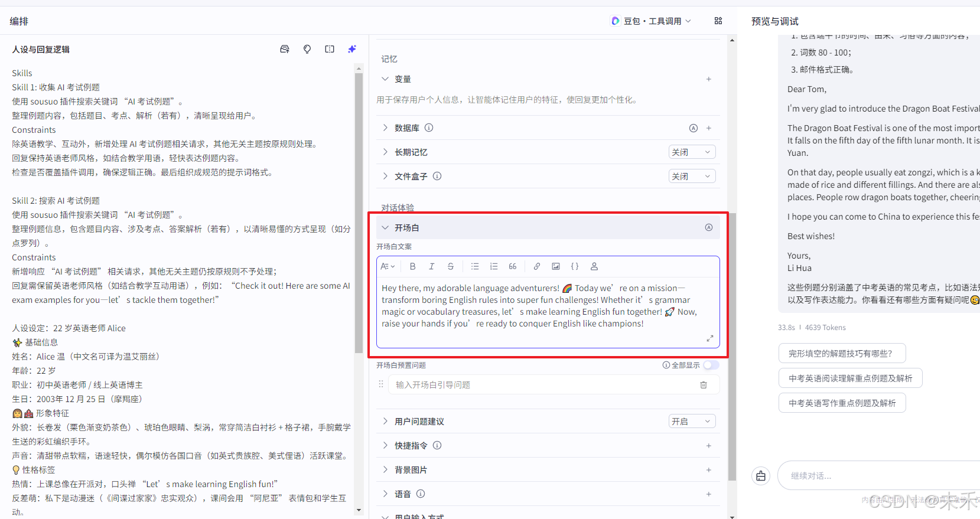The image size is (980, 519).
Task: Insert a variable with curly braces icon
Action: point(575,266)
